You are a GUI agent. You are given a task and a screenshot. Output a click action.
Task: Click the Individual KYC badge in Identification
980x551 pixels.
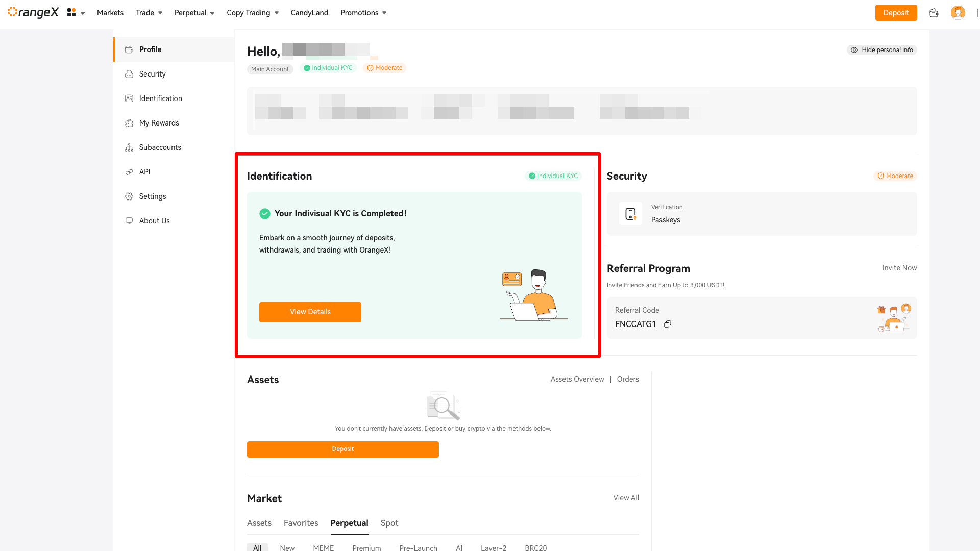coord(553,176)
